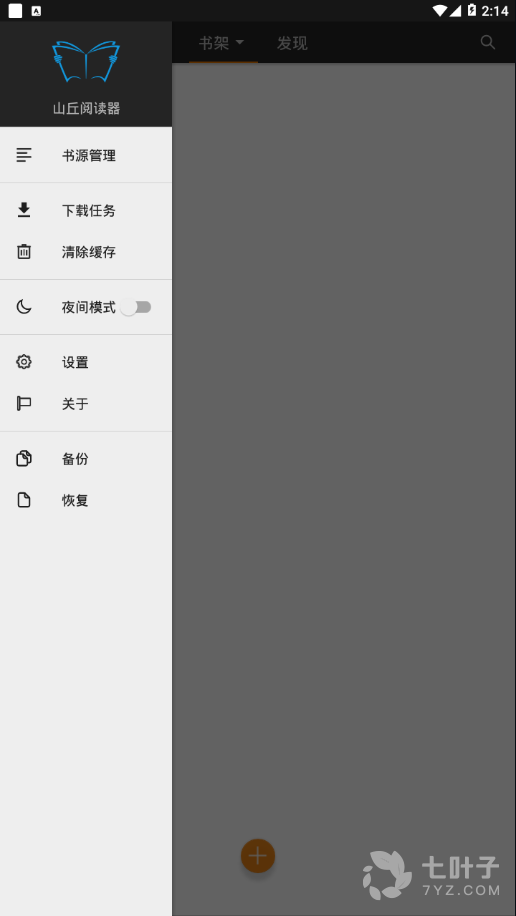This screenshot has height=916, width=516.
Task: Toggle the 夜间模式 night mode switch
Action: pos(136,307)
